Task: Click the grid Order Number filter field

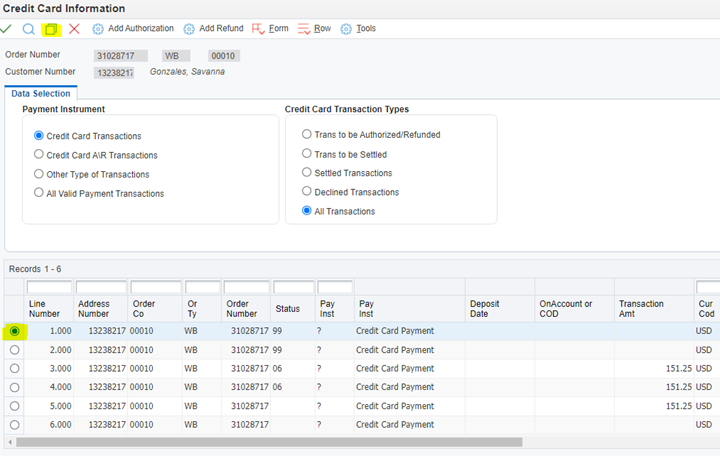Action: point(247,287)
